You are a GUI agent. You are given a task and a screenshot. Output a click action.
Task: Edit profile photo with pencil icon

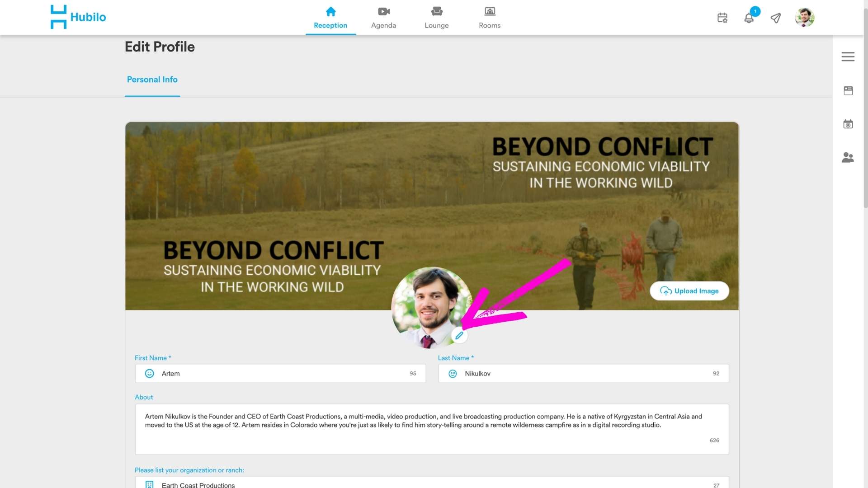[x=459, y=336]
